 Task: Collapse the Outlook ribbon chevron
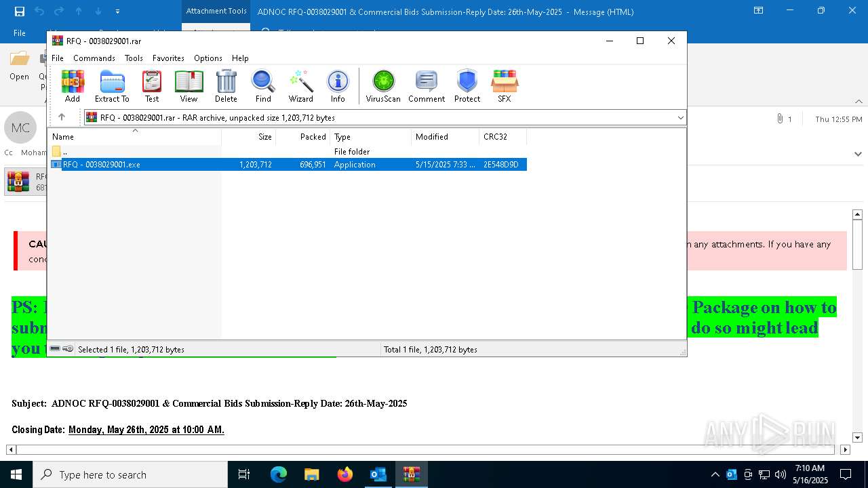pyautogui.click(x=858, y=101)
